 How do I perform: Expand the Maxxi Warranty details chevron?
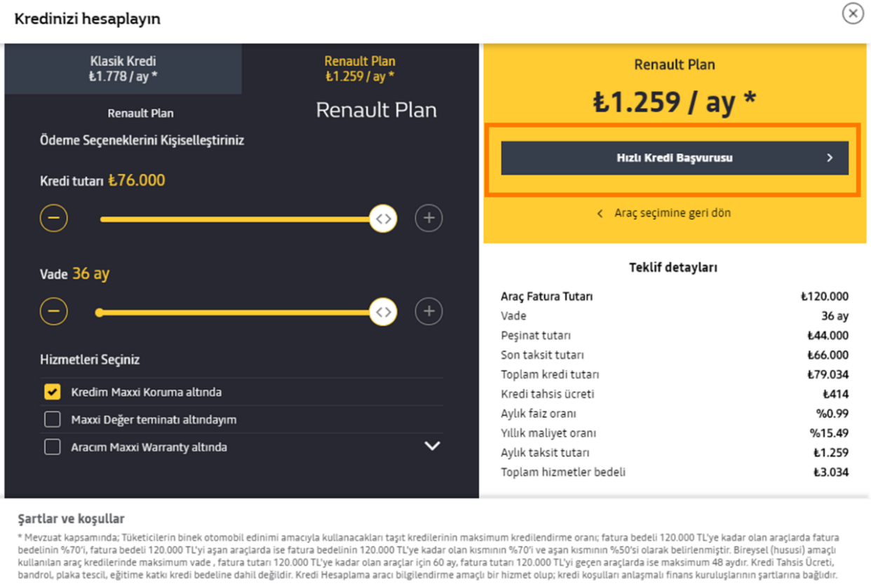[x=432, y=446]
